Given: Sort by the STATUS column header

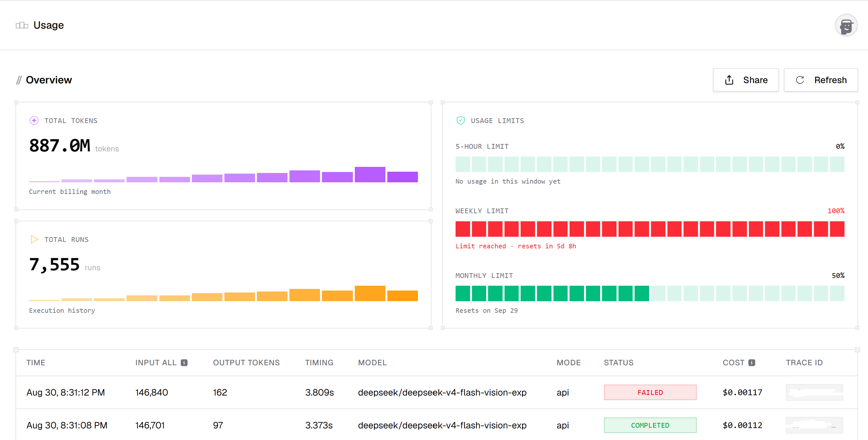Looking at the screenshot, I should (618, 363).
